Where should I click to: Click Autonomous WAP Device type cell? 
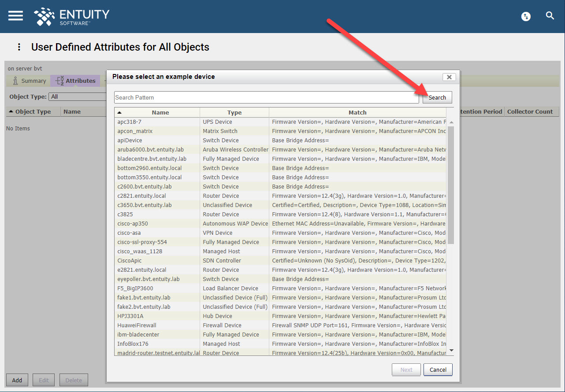point(234,224)
